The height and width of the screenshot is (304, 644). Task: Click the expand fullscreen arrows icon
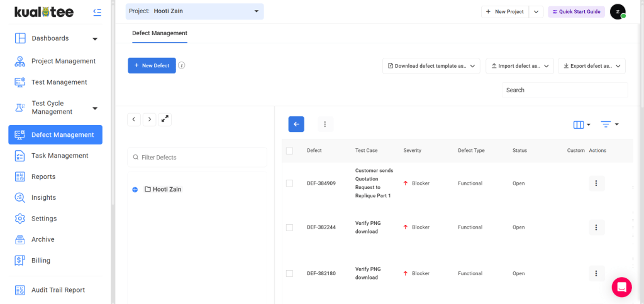pyautogui.click(x=165, y=119)
